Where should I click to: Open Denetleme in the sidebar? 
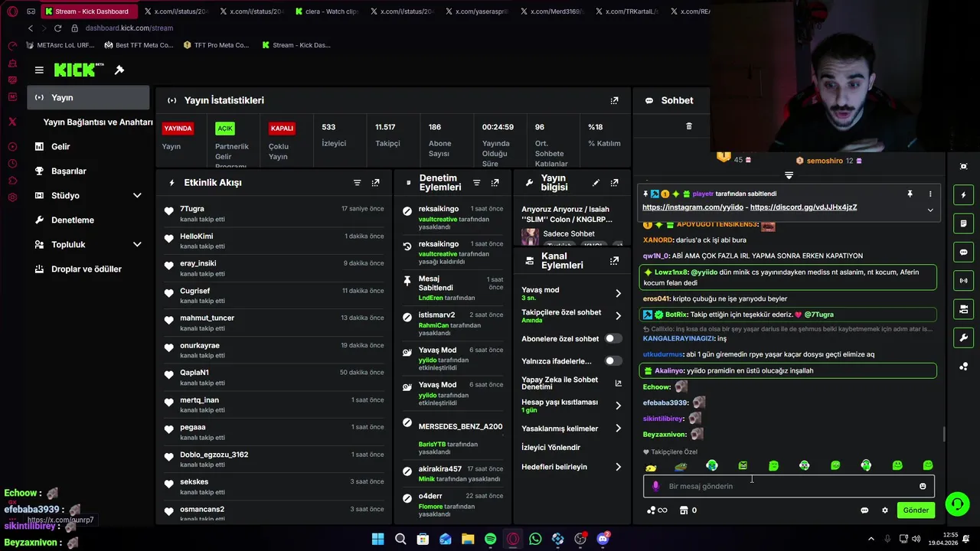point(73,220)
